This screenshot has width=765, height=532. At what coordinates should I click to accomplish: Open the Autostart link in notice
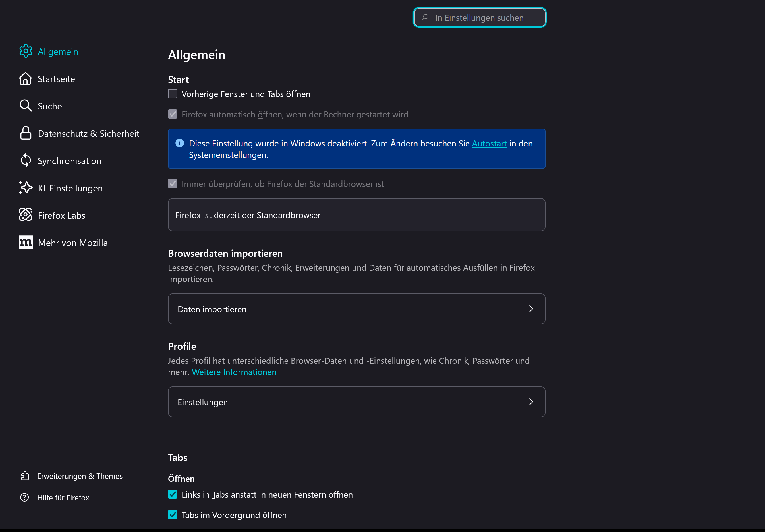[489, 144]
